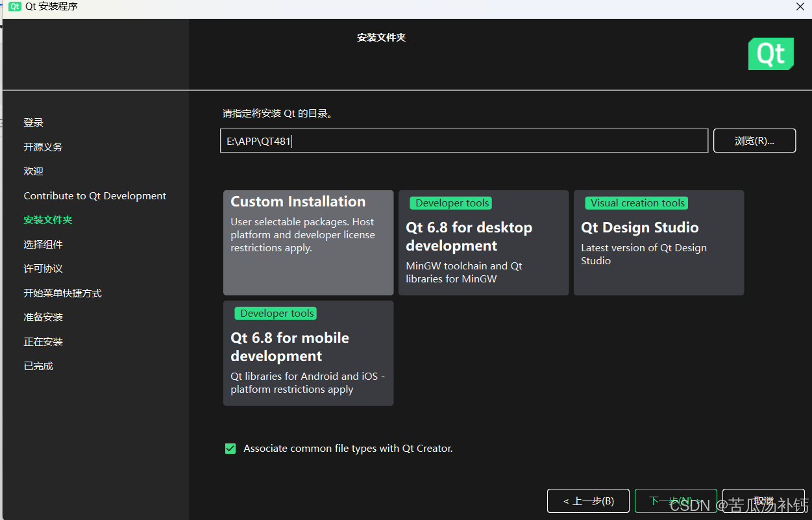Select the 已完成 step in the sidebar
The width and height of the screenshot is (812, 520).
click(38, 366)
